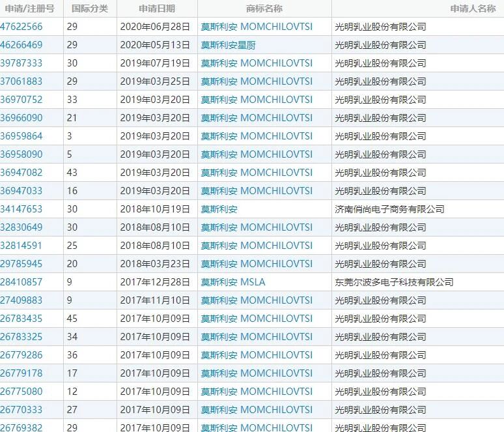504x432 pixels.
Task: Open registration number 39787333 link
Action: (x=21, y=63)
